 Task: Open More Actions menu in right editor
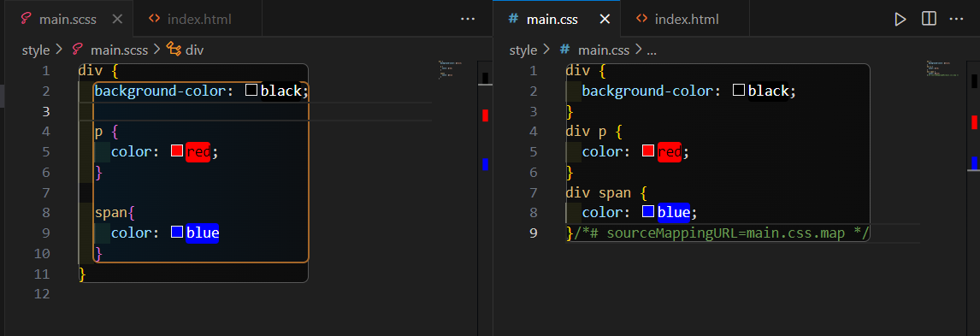tap(956, 19)
